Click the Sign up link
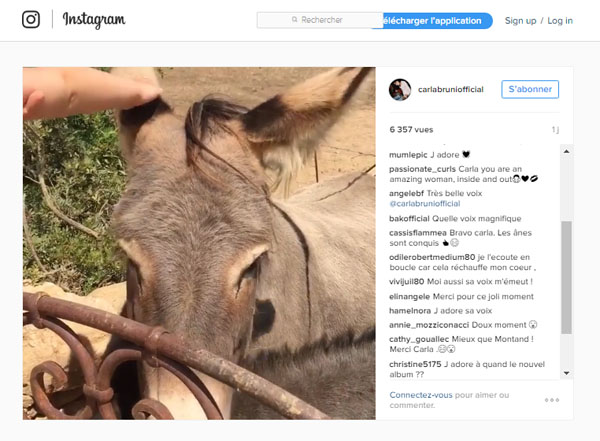 [520, 20]
